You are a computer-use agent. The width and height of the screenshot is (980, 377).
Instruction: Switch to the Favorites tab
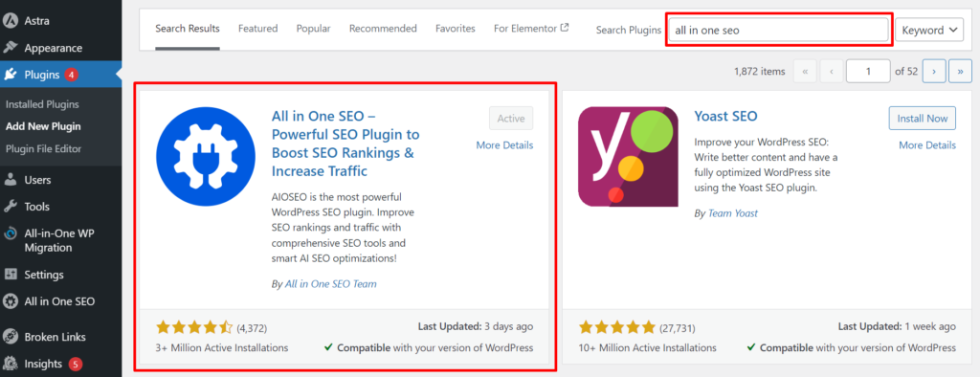(x=456, y=29)
